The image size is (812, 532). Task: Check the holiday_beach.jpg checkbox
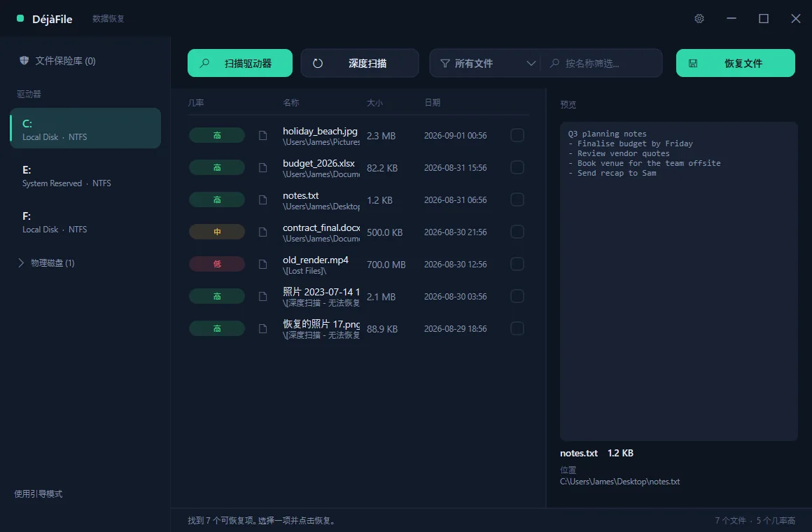tap(517, 135)
